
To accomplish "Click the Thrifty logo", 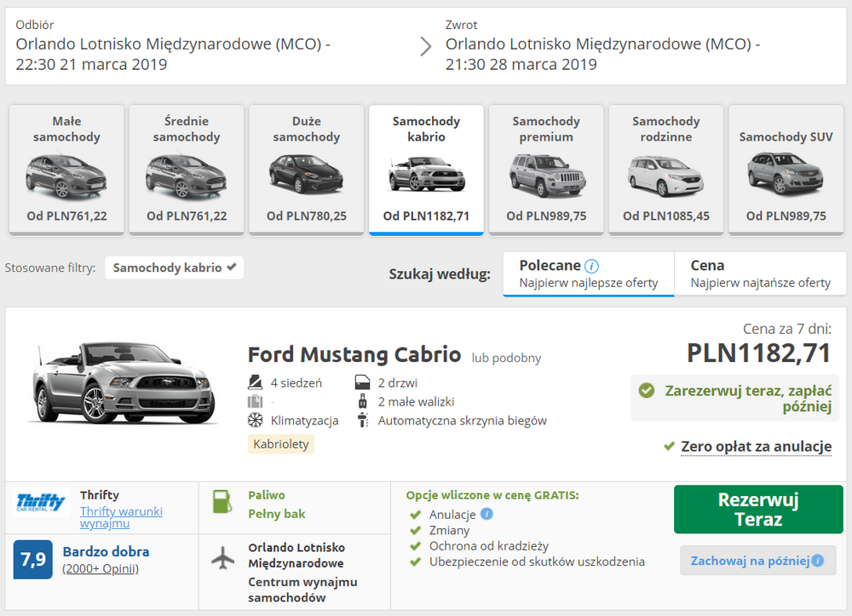I will pos(41,502).
